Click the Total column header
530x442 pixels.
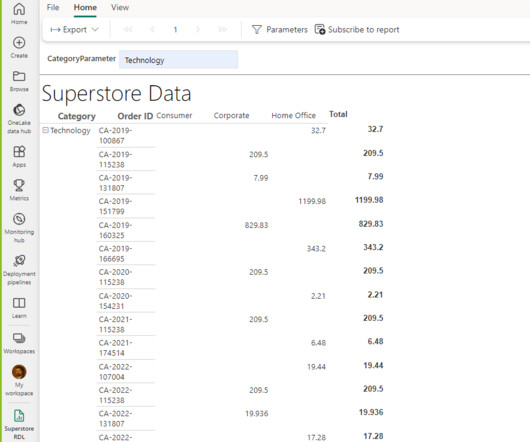pos(338,114)
